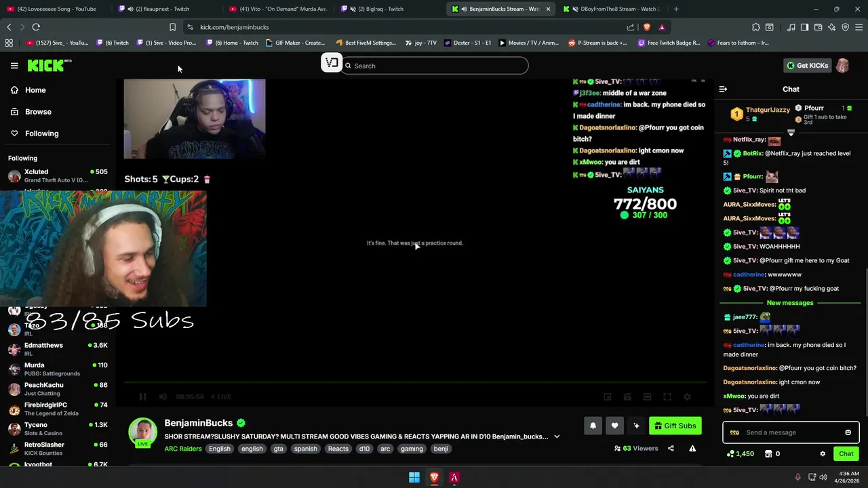
Task: Click the Brave Rewards triangle icon
Action: click(x=662, y=27)
